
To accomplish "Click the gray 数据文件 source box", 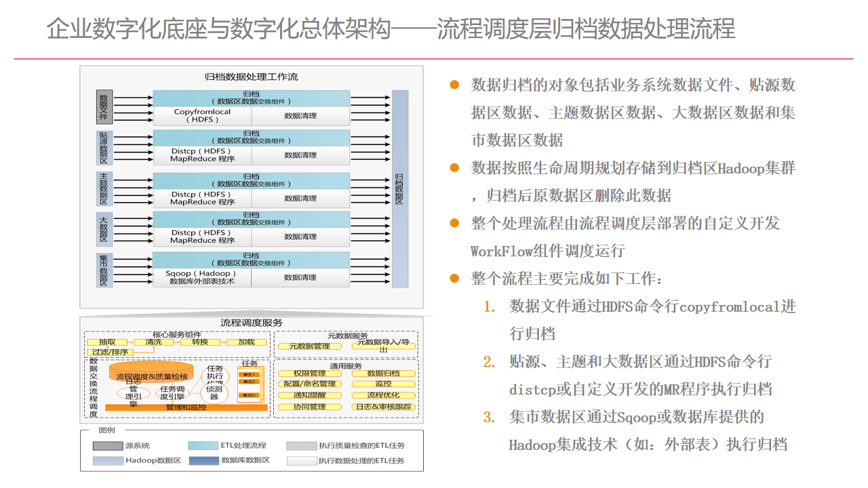I will coord(104,106).
